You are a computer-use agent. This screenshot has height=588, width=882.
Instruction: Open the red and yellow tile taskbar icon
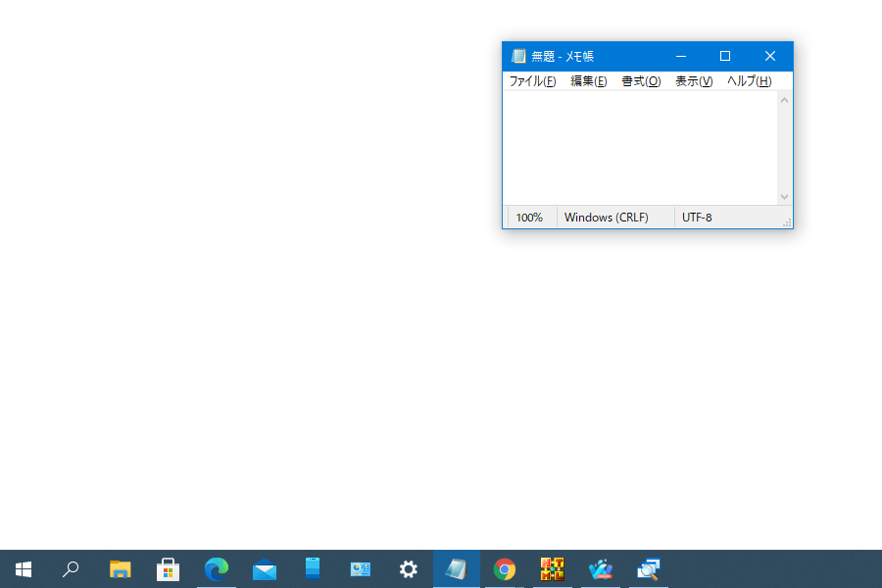point(553,569)
